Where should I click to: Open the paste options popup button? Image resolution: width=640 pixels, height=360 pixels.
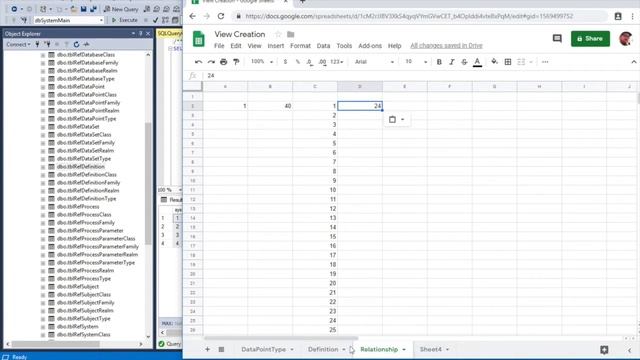click(396, 120)
